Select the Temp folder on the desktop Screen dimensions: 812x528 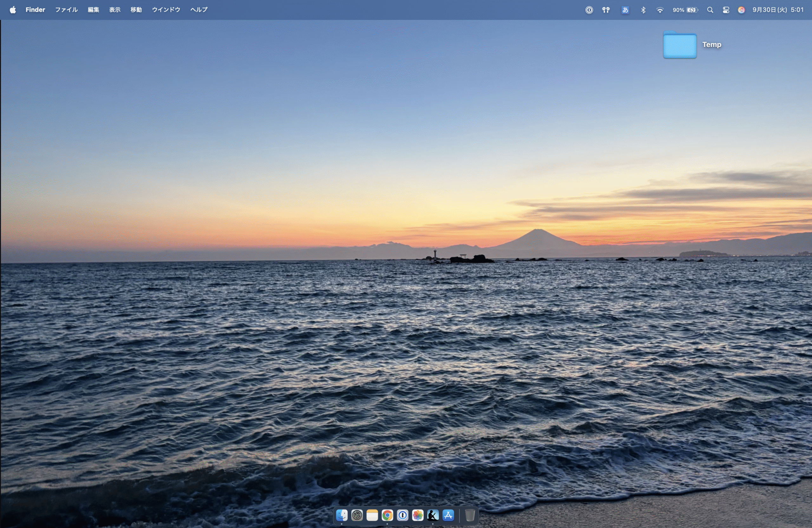coord(680,45)
